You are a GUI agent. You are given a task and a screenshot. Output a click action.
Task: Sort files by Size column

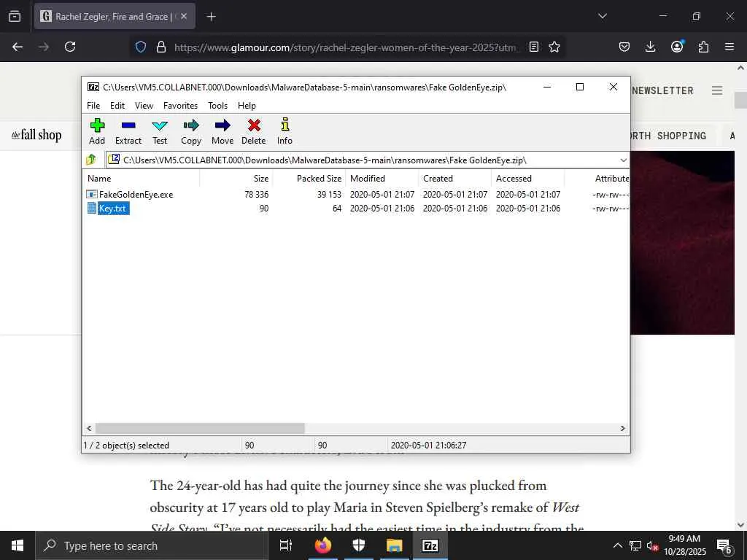236,179
